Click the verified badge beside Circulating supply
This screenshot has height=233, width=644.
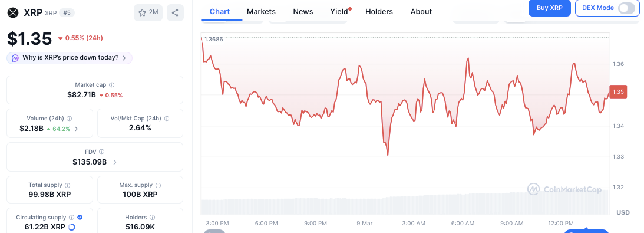point(80,218)
